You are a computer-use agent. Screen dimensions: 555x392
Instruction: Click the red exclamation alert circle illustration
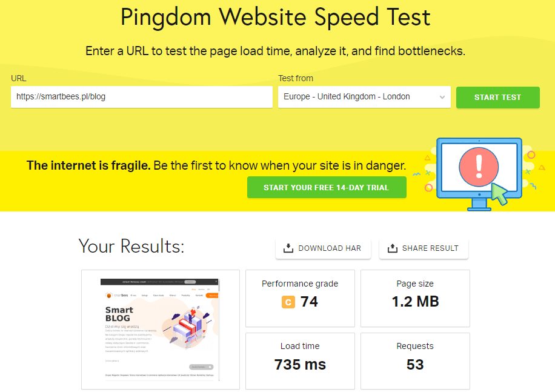click(479, 167)
